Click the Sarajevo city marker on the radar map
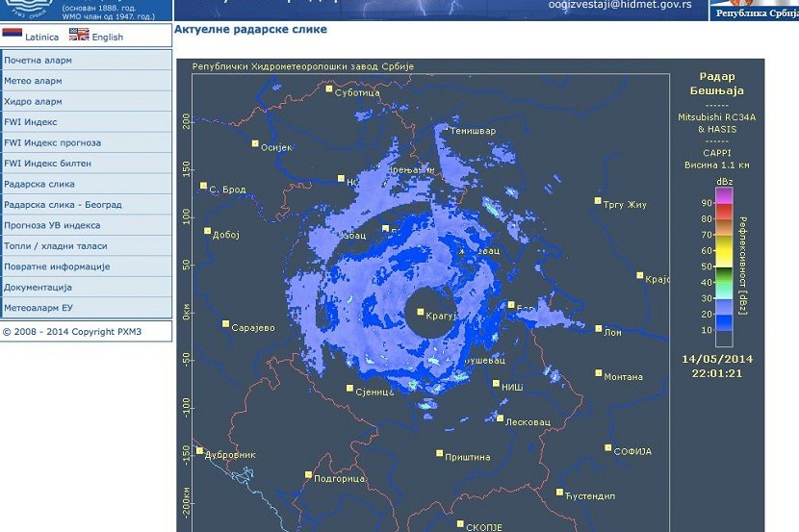Image resolution: width=799 pixels, height=532 pixels. click(x=226, y=325)
